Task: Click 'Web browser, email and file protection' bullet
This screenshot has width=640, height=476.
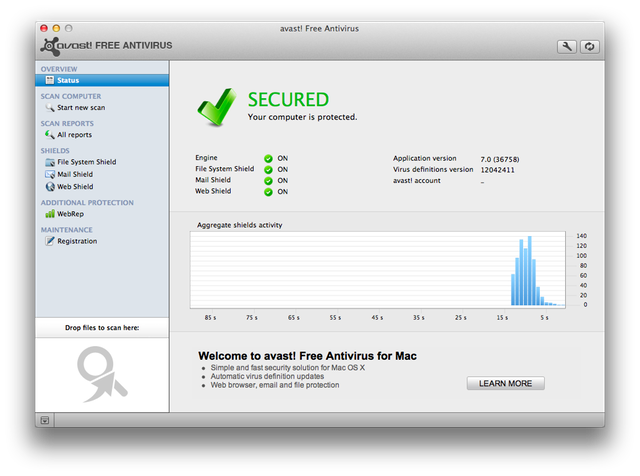Action: coord(275,385)
